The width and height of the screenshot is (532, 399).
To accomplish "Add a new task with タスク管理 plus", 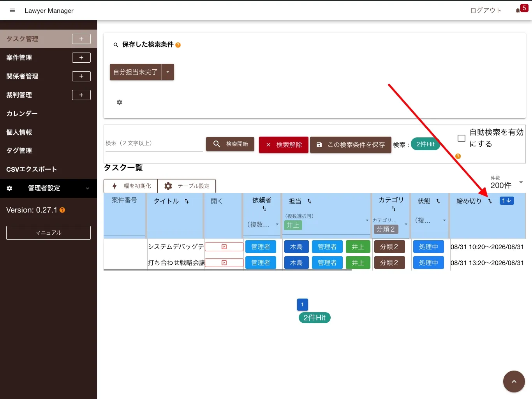I will [x=81, y=39].
